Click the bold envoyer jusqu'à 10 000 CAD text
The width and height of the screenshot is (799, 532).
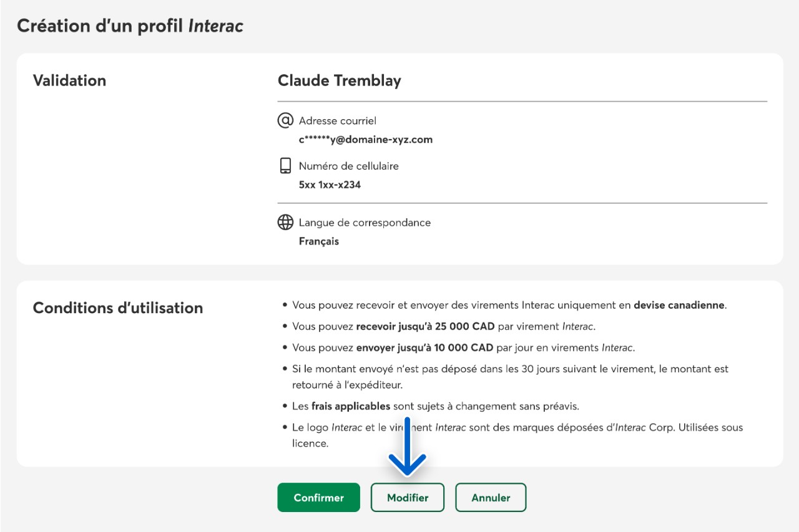pyautogui.click(x=424, y=347)
